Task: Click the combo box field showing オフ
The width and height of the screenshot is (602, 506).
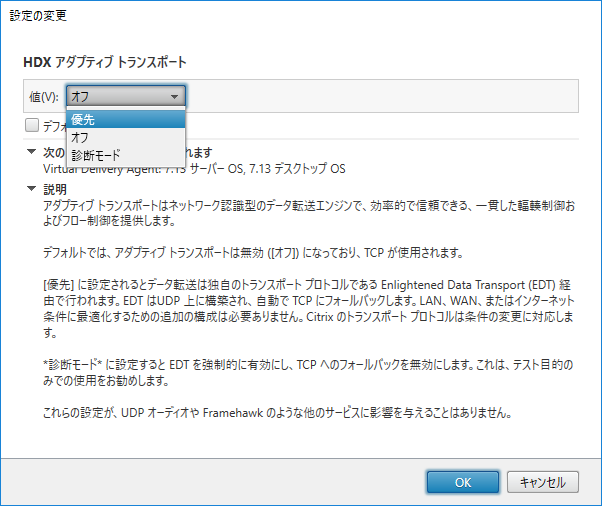Action: 115,96
